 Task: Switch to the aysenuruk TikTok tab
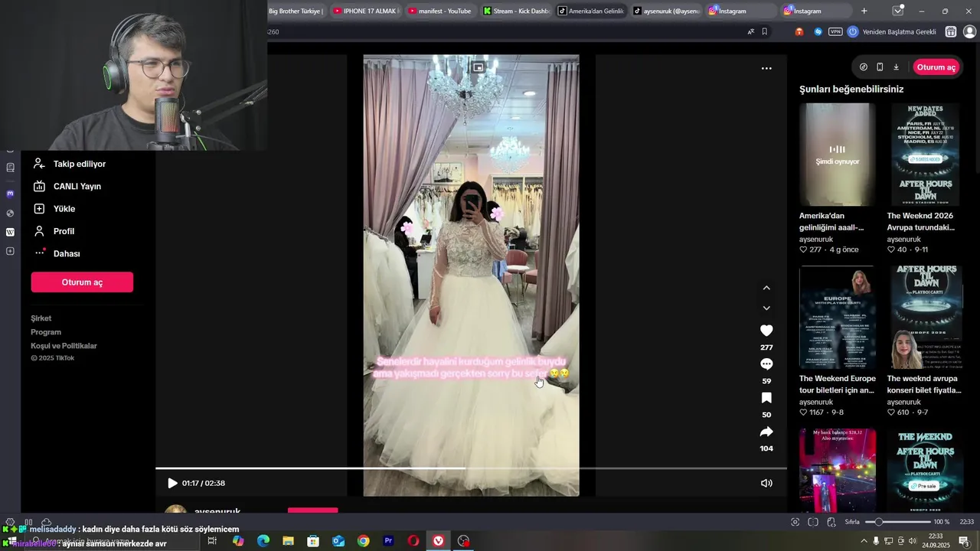(665, 11)
